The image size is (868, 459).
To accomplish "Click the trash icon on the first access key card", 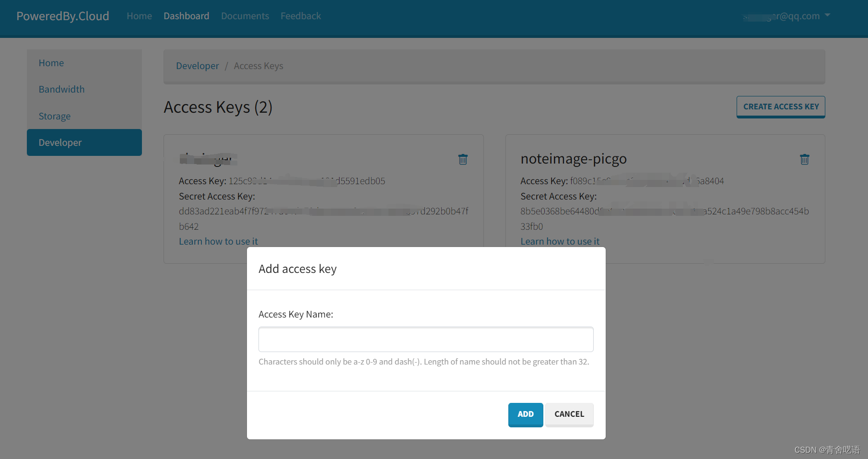I will coord(463,159).
